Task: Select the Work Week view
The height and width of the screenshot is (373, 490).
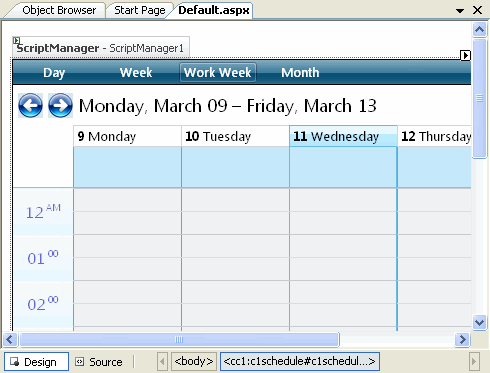Action: coord(218,72)
